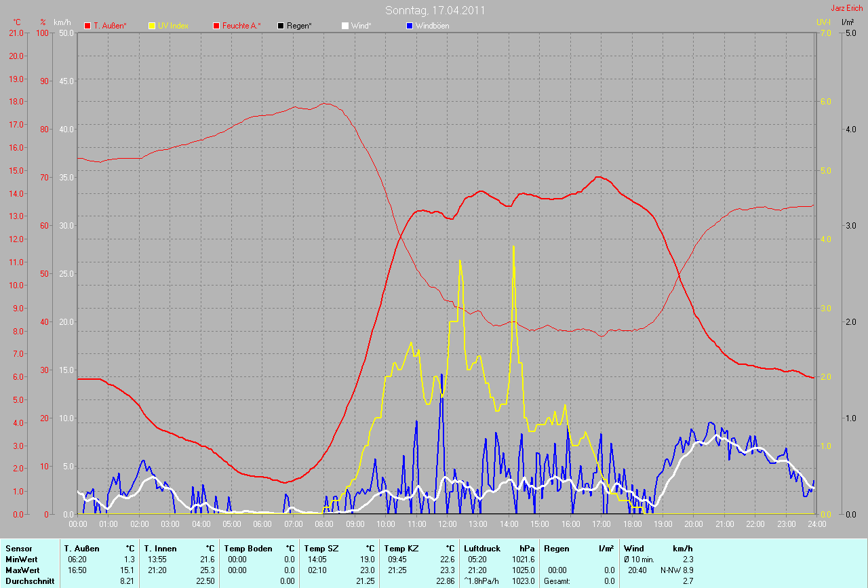Click the '12:00' x-axis time label

448,524
